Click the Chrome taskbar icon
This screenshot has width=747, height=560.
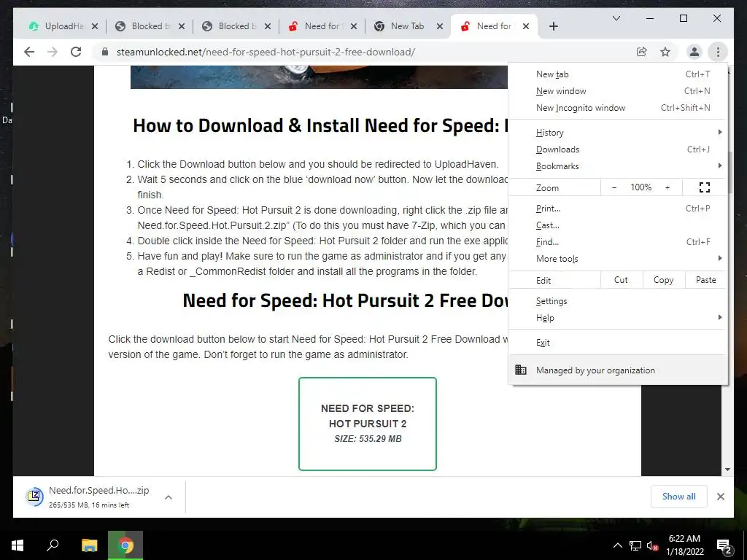125,545
